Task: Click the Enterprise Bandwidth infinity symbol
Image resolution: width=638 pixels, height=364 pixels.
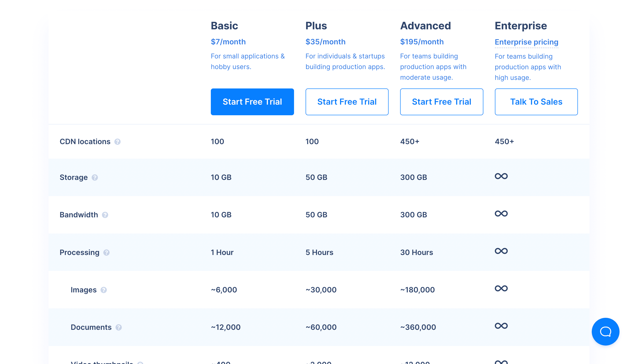Action: tap(501, 214)
